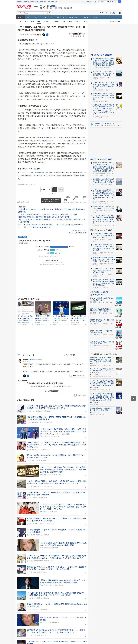
Task: Open the 2353 comments count bubble
Action: coord(33,35)
